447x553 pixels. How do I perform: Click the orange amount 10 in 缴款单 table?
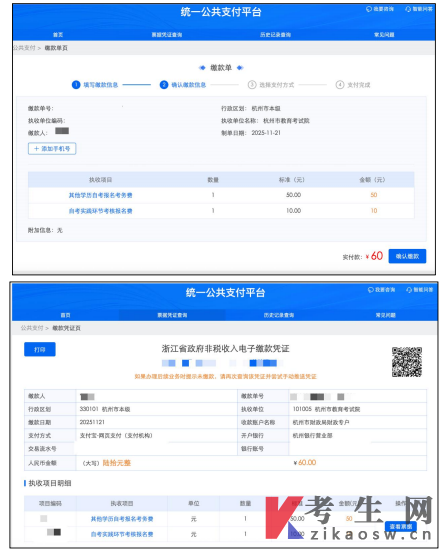tap(374, 211)
